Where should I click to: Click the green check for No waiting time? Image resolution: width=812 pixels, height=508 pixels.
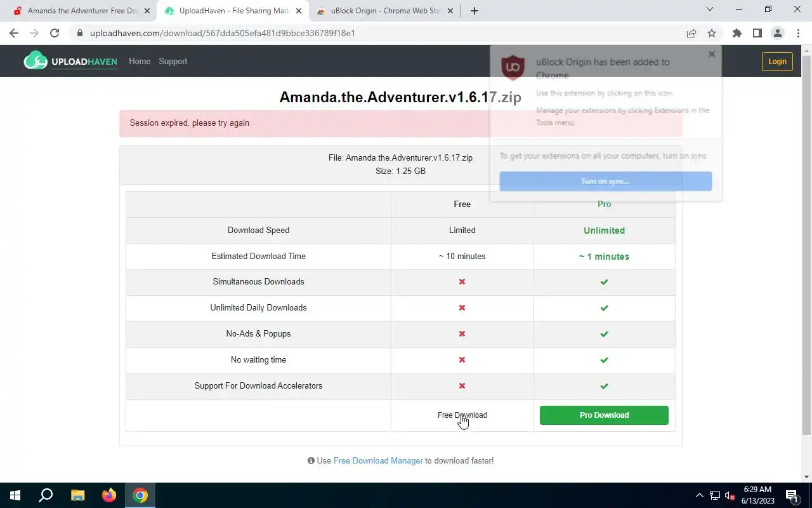coord(604,359)
